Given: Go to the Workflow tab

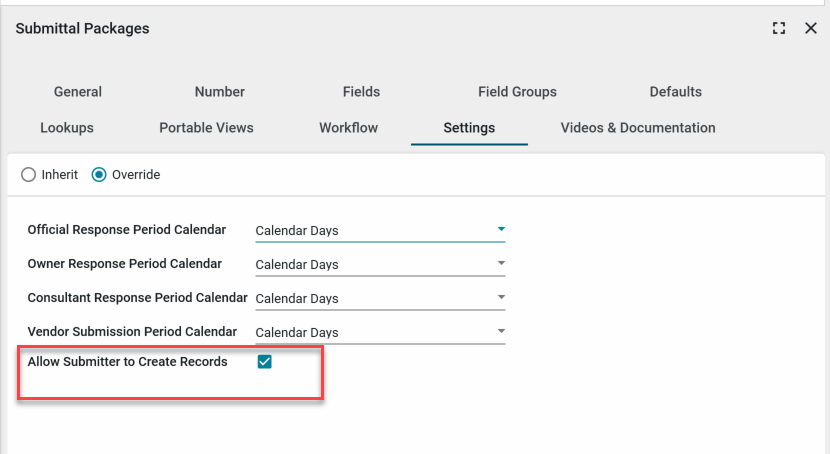Looking at the screenshot, I should pos(348,128).
